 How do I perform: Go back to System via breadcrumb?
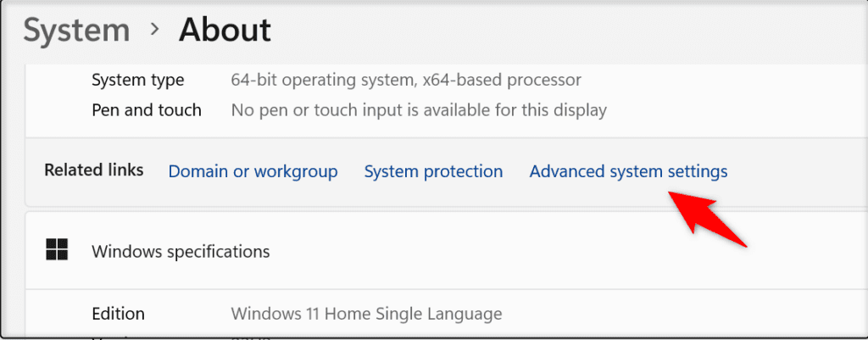76,31
